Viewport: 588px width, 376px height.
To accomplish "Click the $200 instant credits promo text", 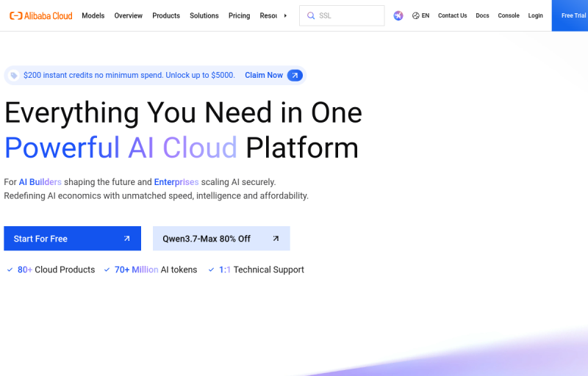I will [129, 76].
